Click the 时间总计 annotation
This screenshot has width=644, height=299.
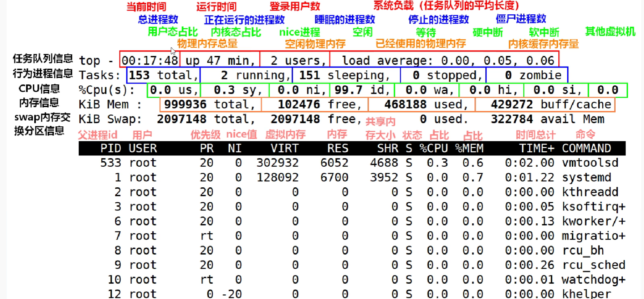[536, 135]
